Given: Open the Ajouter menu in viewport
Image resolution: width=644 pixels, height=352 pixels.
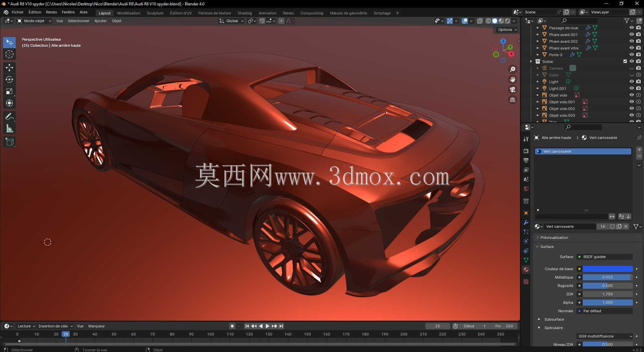Looking at the screenshot, I should tap(100, 21).
